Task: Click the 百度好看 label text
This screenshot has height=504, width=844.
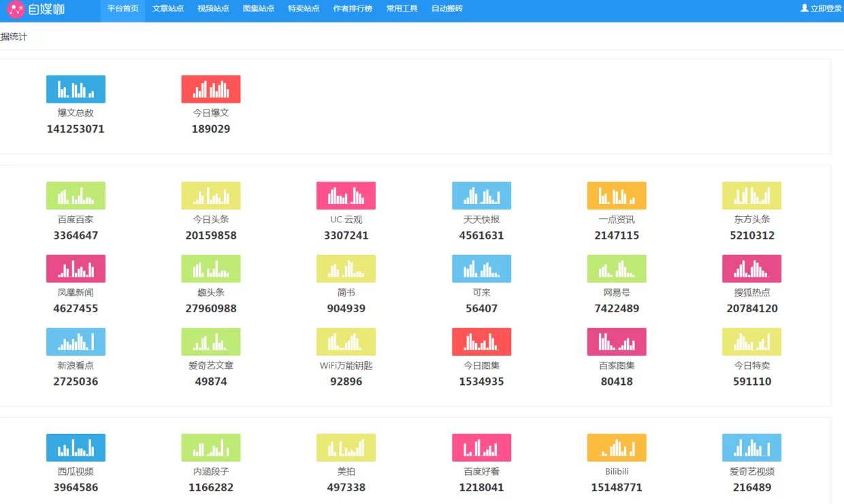Action: 481,471
